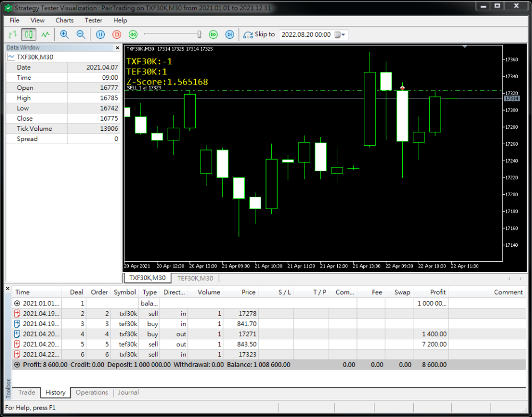532x417 pixels.
Task: Adjust the visualization speed slider
Action: pyautogui.click(x=198, y=34)
